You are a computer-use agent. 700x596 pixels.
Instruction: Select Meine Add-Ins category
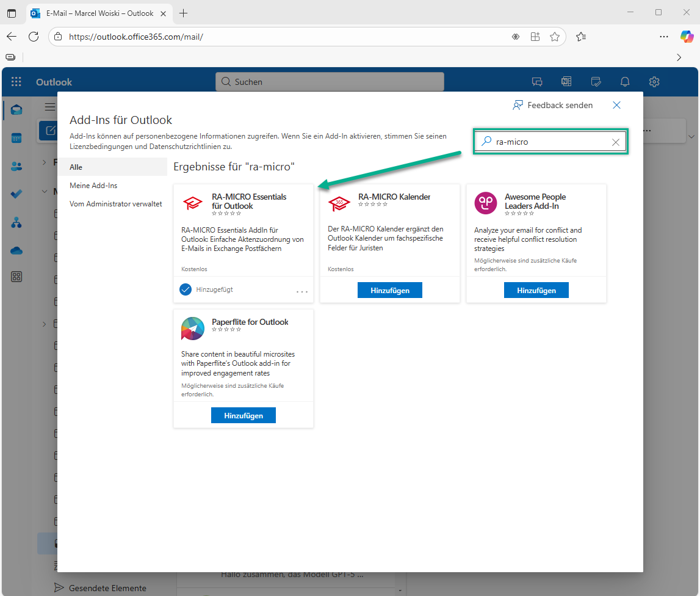[93, 186]
